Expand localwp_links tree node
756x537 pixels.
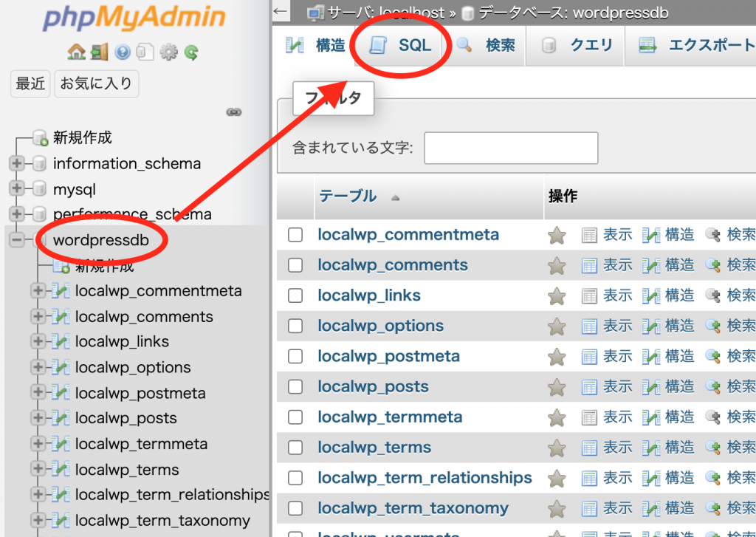pos(38,341)
